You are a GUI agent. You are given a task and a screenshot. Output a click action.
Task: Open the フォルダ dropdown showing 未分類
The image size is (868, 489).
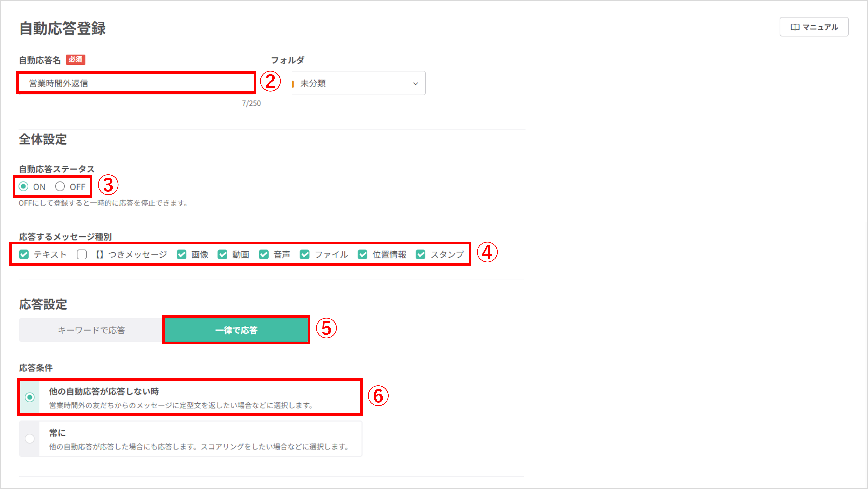coord(358,83)
